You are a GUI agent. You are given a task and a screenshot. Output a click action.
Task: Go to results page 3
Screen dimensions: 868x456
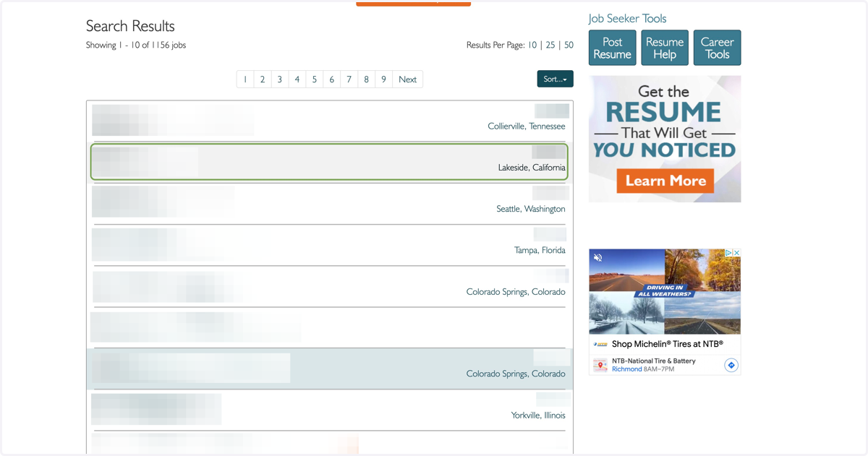pos(280,79)
